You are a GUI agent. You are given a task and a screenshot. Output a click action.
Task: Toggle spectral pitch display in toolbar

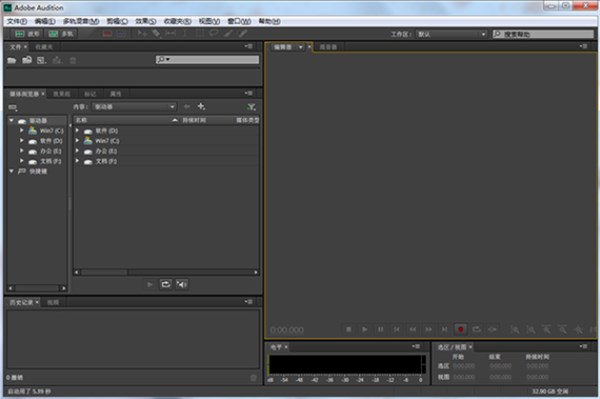[121, 34]
